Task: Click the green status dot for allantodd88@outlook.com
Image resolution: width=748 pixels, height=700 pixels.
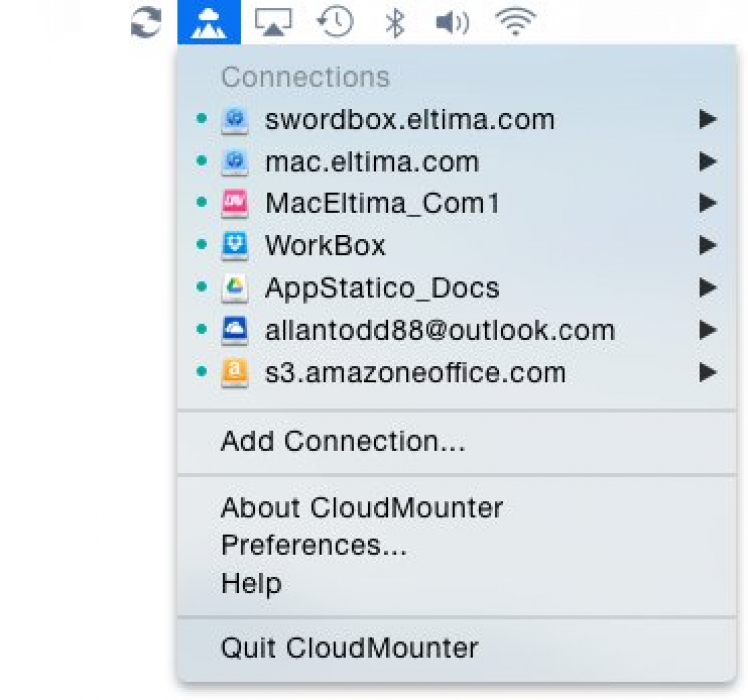Action: [x=202, y=329]
